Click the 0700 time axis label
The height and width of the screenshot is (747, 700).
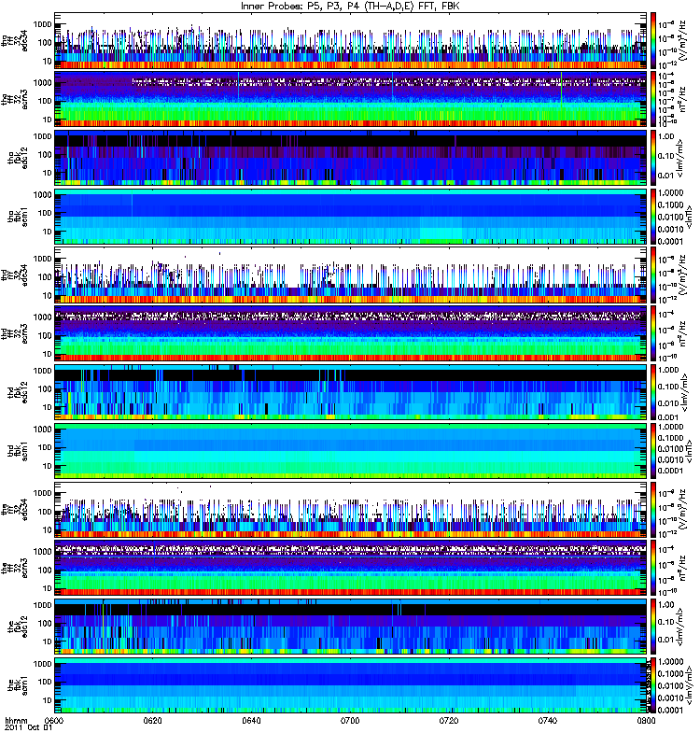(x=350, y=721)
